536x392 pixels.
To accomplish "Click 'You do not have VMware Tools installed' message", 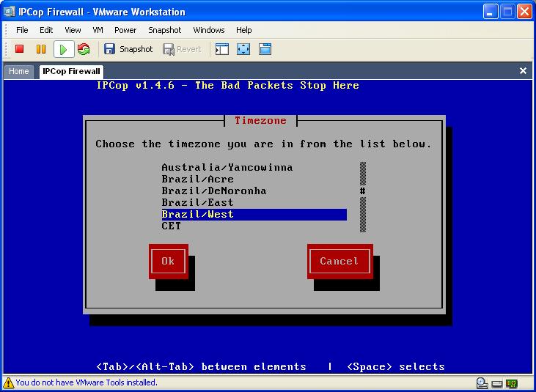I will click(x=87, y=382).
